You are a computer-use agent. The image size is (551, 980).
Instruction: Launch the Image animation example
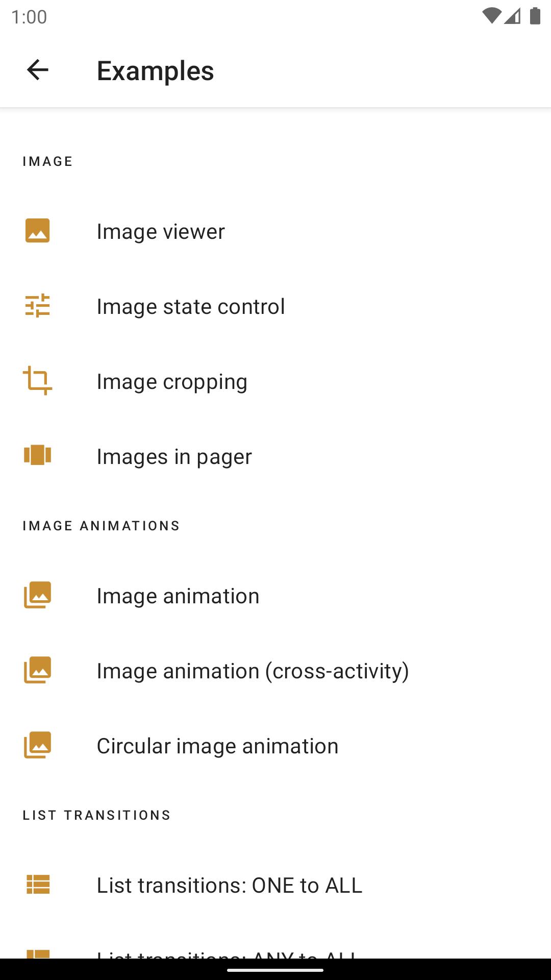pyautogui.click(x=178, y=596)
